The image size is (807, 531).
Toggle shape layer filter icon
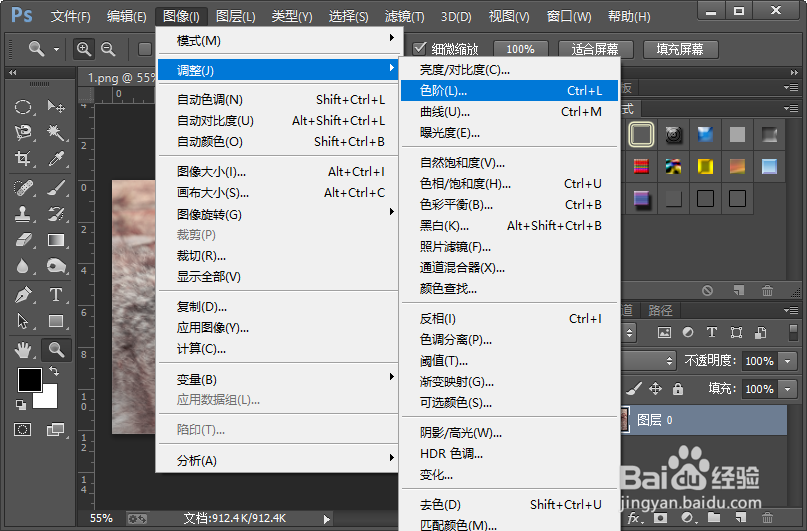pos(736,332)
